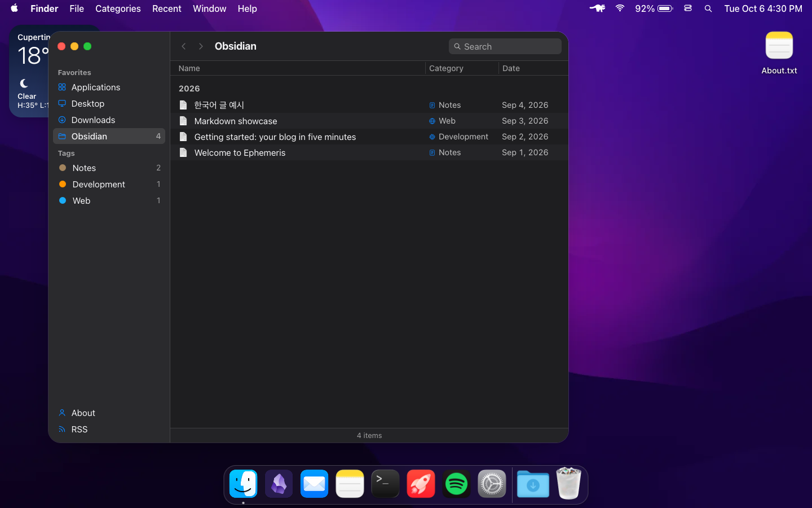Select Applications in Favorites sidebar
Image resolution: width=812 pixels, height=508 pixels.
[109, 87]
